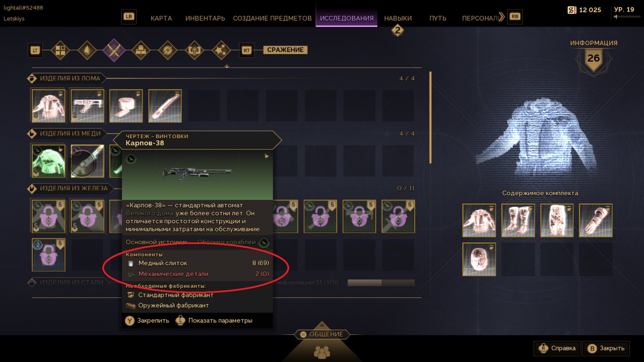Open the ИНВЕНТАРЬ tab

pos(205,18)
